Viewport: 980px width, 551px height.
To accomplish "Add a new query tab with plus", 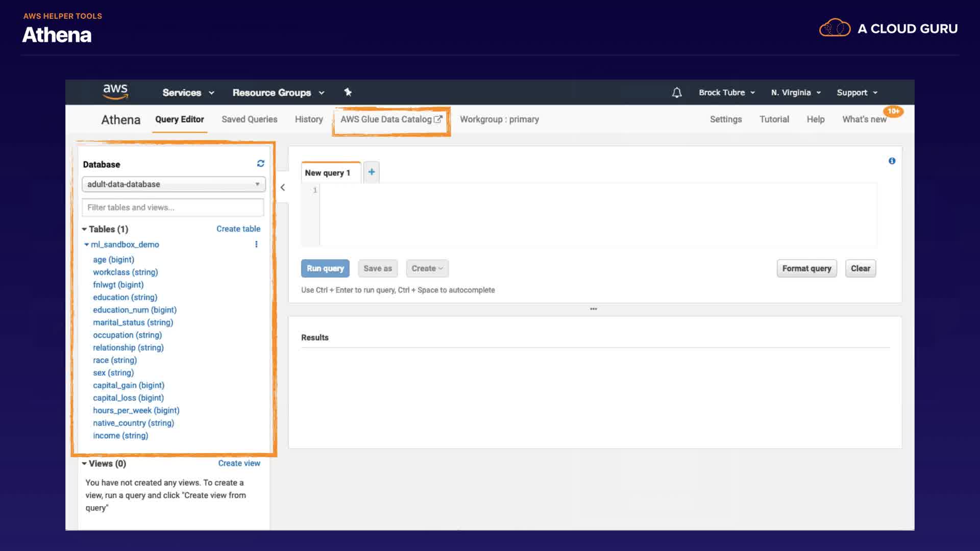I will 372,172.
